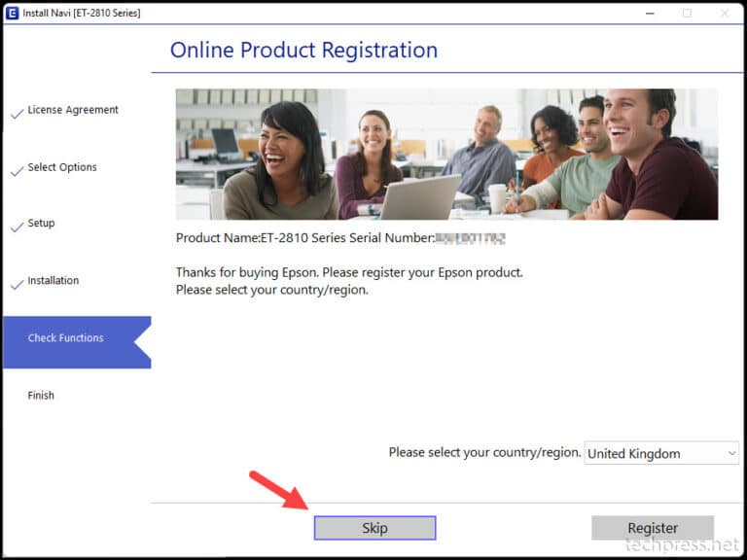Click the office team banner photo

point(446,154)
